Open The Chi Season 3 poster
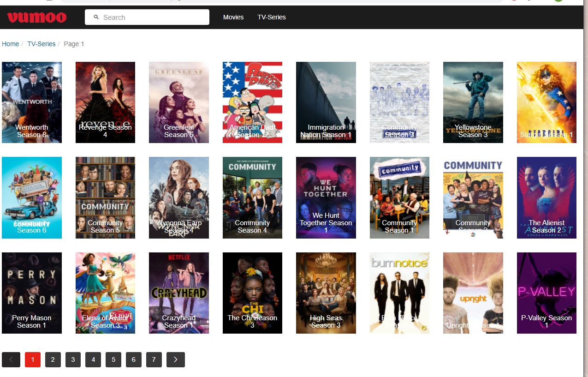The width and height of the screenshot is (588, 377). 252,293
